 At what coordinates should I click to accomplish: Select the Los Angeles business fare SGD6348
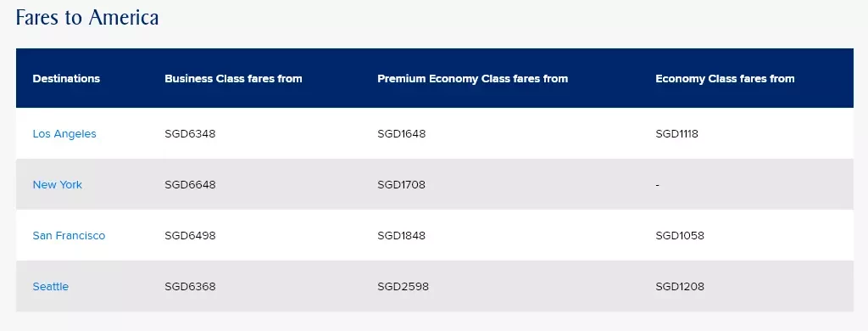pos(190,133)
